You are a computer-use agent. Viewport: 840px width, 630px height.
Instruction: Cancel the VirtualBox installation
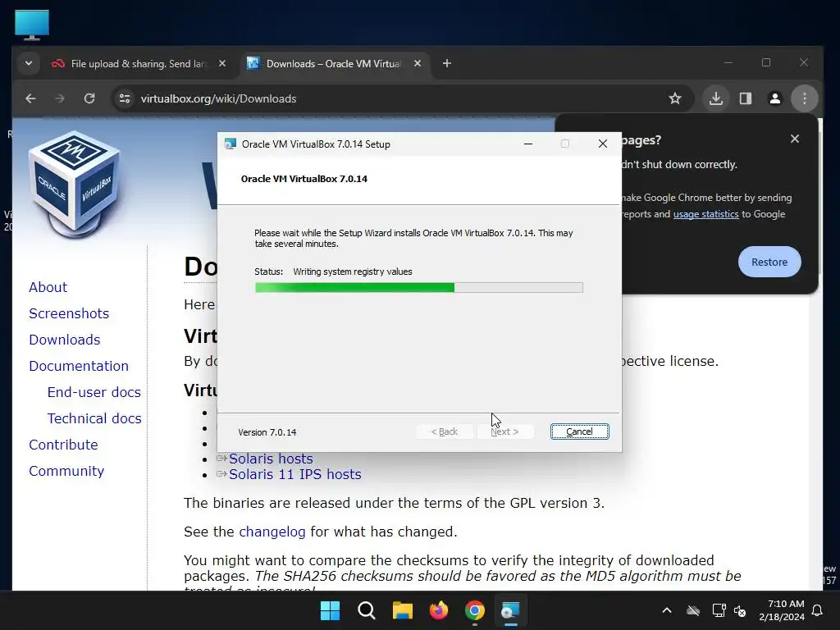coord(579,431)
